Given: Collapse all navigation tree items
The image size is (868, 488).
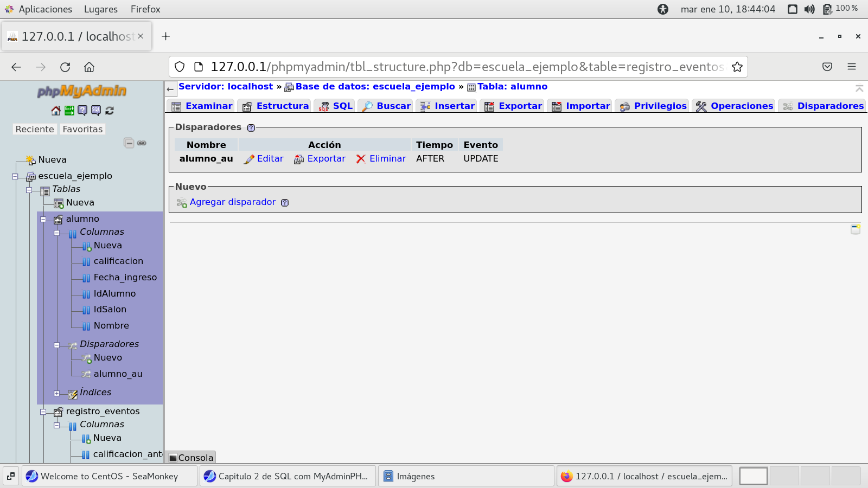Looking at the screenshot, I should (129, 143).
